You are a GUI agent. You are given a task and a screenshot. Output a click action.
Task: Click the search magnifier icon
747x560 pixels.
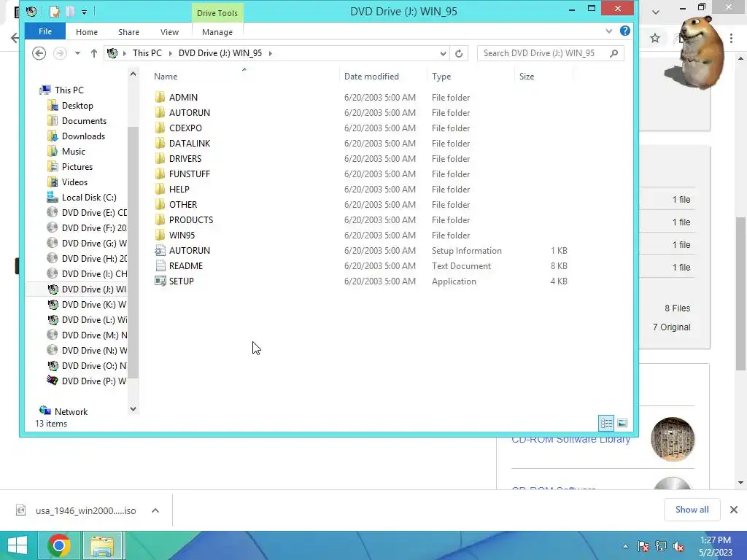[614, 53]
